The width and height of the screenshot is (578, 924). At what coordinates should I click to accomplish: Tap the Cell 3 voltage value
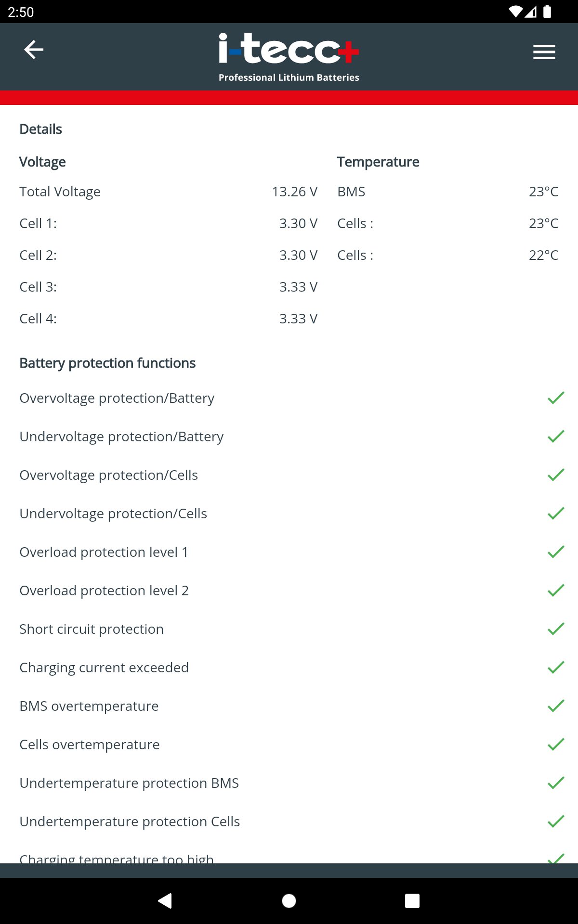coord(298,287)
